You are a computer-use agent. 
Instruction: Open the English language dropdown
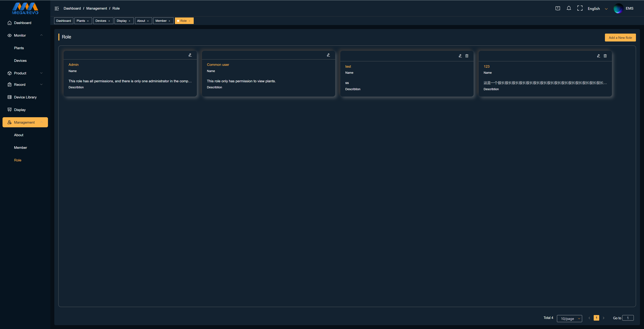point(598,9)
